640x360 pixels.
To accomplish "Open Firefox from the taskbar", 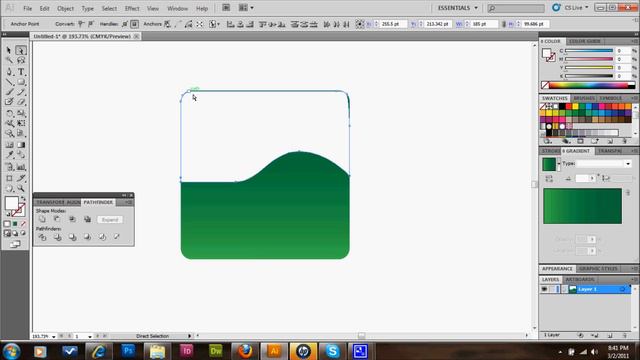I will click(245, 351).
